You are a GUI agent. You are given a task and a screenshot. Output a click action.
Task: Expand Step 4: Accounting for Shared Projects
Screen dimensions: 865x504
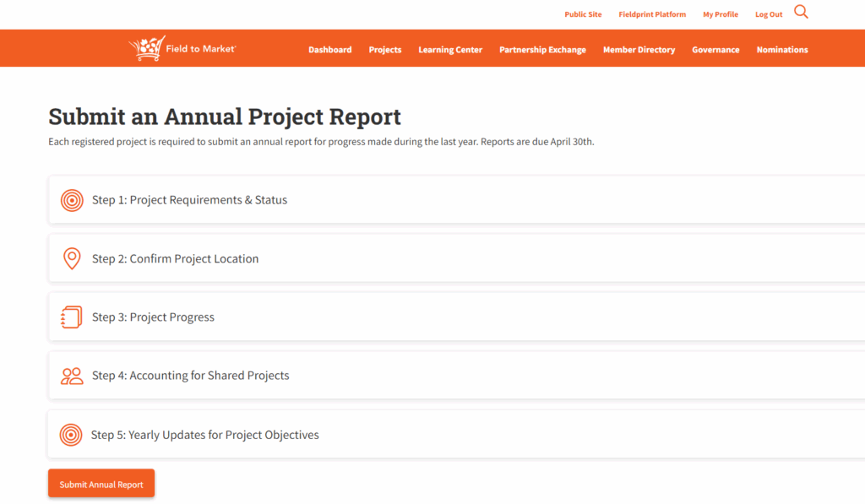[x=190, y=376]
